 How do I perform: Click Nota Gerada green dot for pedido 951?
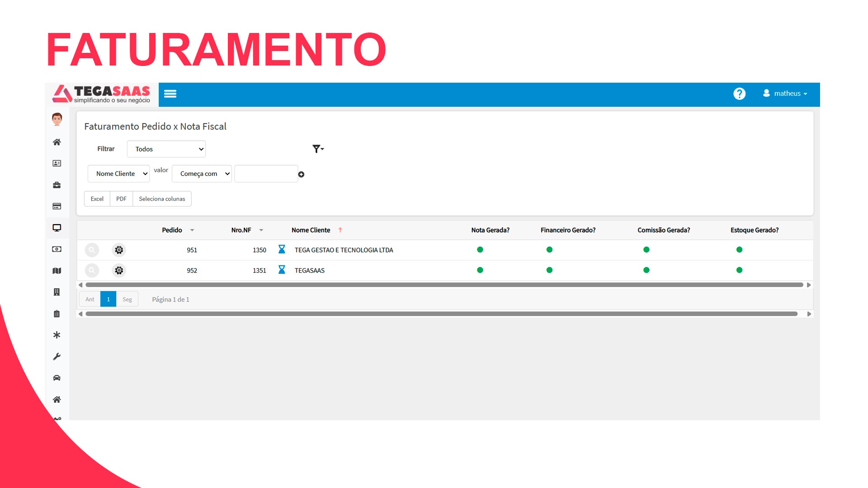coord(480,249)
